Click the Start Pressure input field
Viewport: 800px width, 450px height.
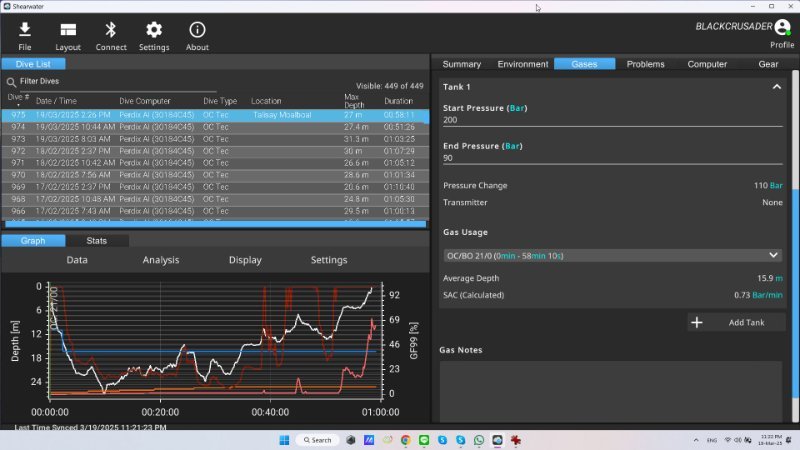click(610, 120)
